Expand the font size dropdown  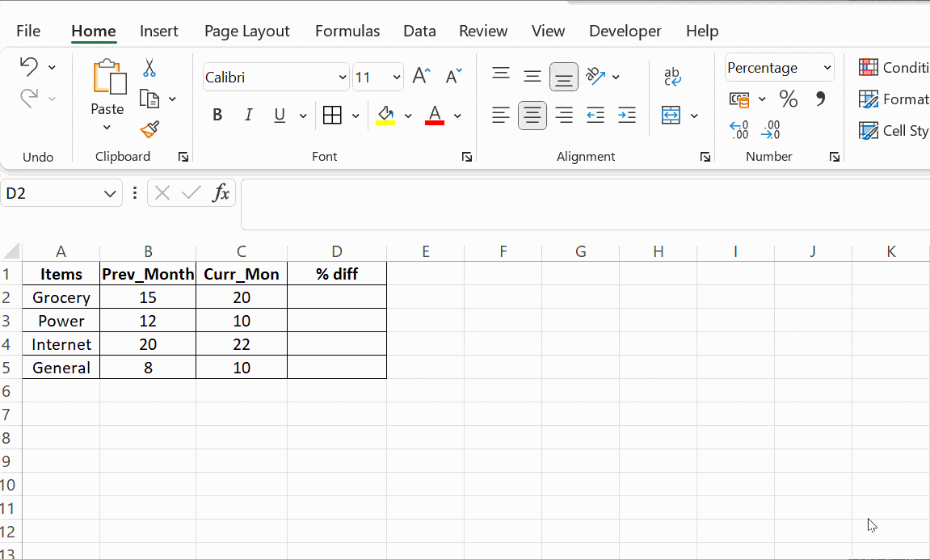(397, 78)
